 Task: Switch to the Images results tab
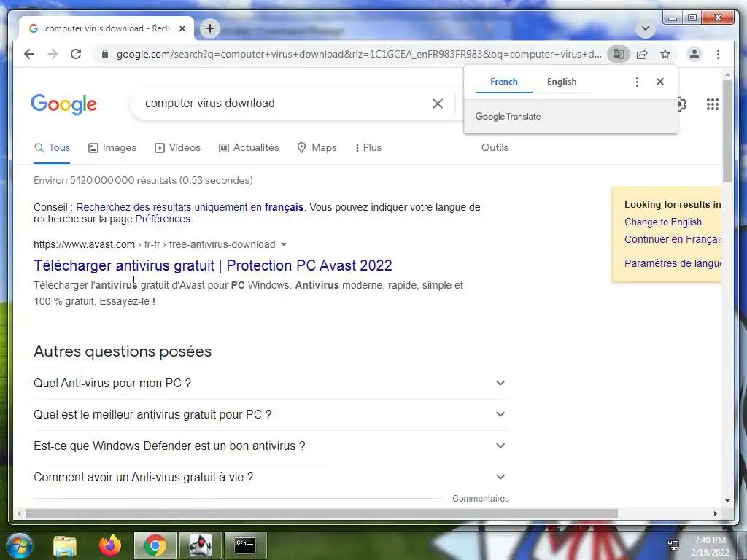112,147
